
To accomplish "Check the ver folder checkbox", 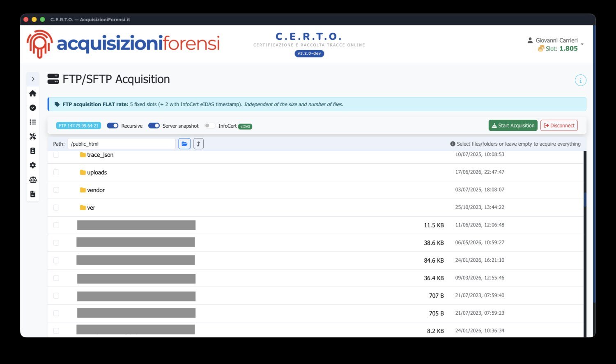I will click(56, 208).
